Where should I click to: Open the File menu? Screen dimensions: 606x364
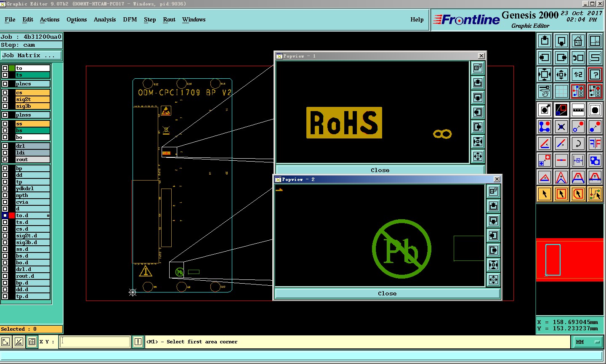(x=10, y=19)
